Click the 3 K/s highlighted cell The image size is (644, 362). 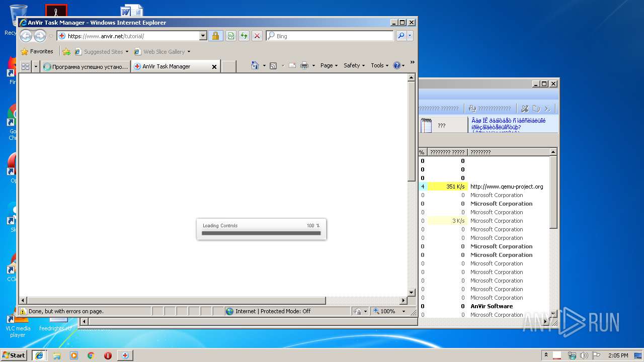[x=447, y=221]
